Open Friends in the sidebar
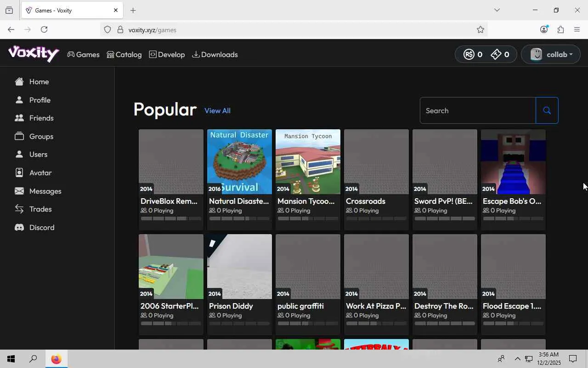This screenshot has width=588, height=368. click(34, 118)
